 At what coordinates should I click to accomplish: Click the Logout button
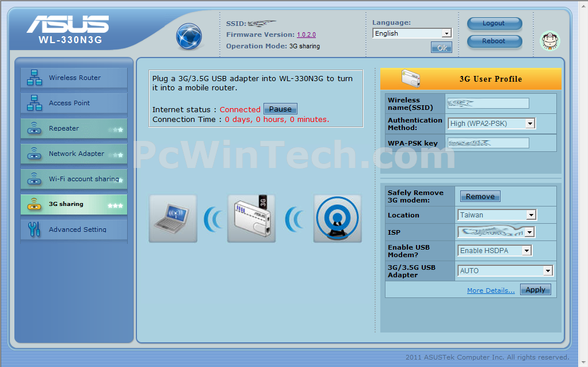[494, 23]
